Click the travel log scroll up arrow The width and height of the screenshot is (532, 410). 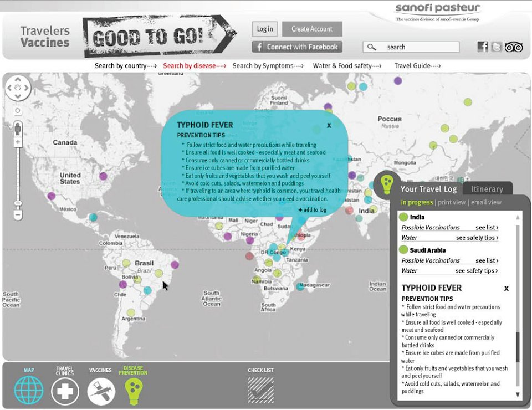coord(518,217)
